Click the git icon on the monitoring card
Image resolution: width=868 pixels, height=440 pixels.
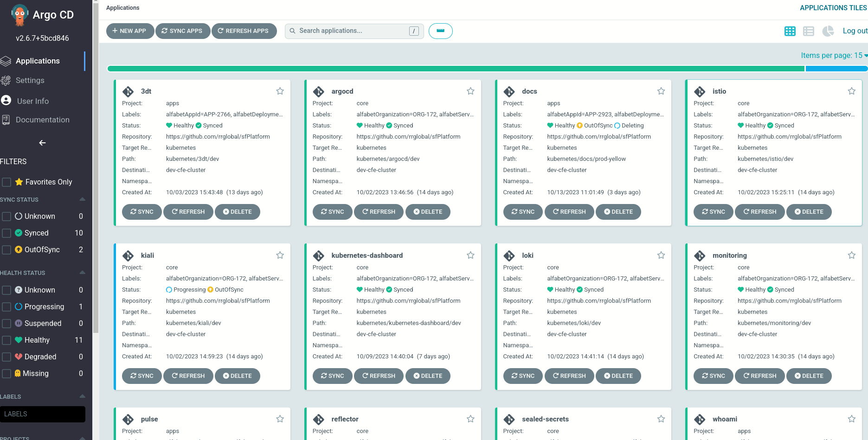[700, 255]
